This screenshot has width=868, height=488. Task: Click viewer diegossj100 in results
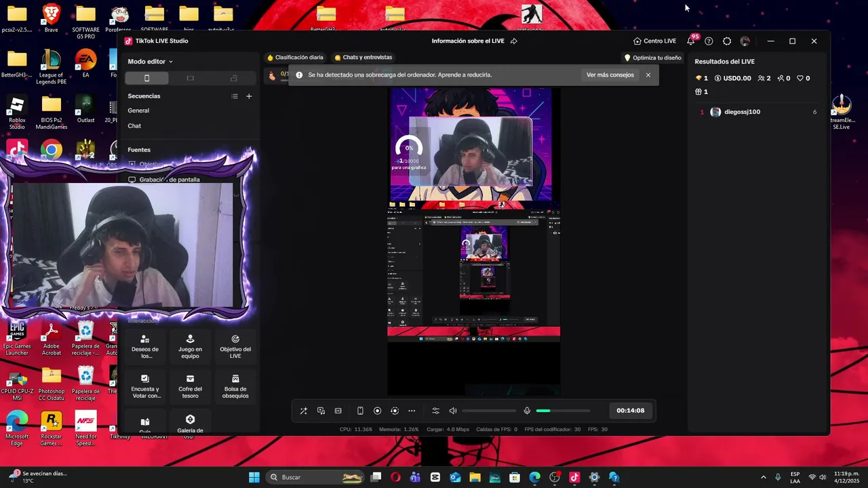[743, 112]
